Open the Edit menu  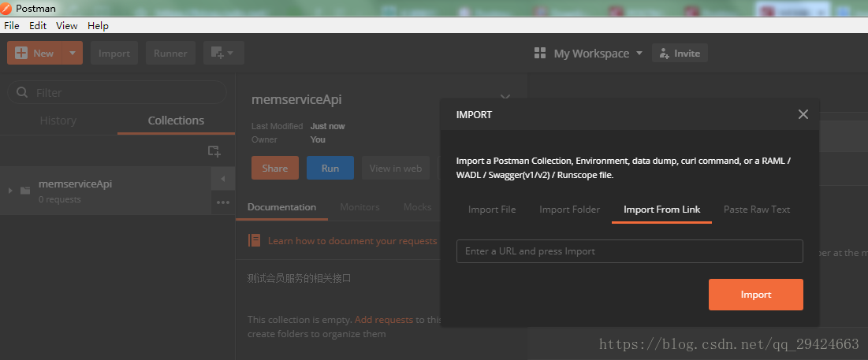point(38,25)
